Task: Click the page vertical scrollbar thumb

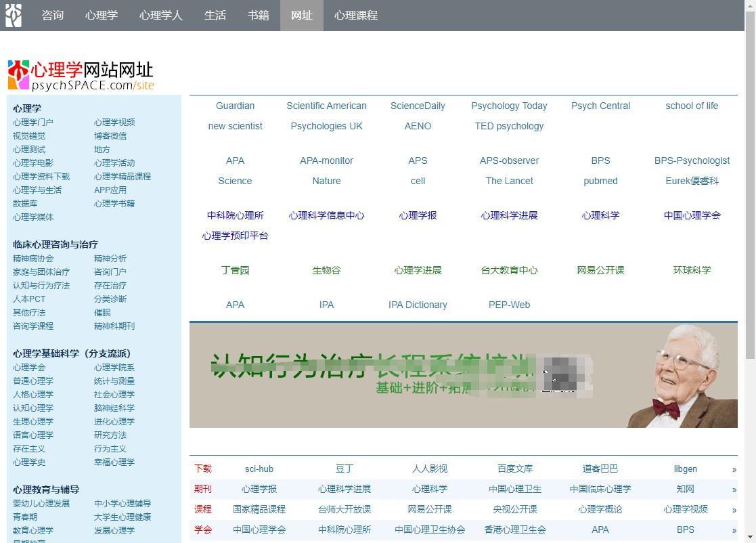Action: point(750,185)
